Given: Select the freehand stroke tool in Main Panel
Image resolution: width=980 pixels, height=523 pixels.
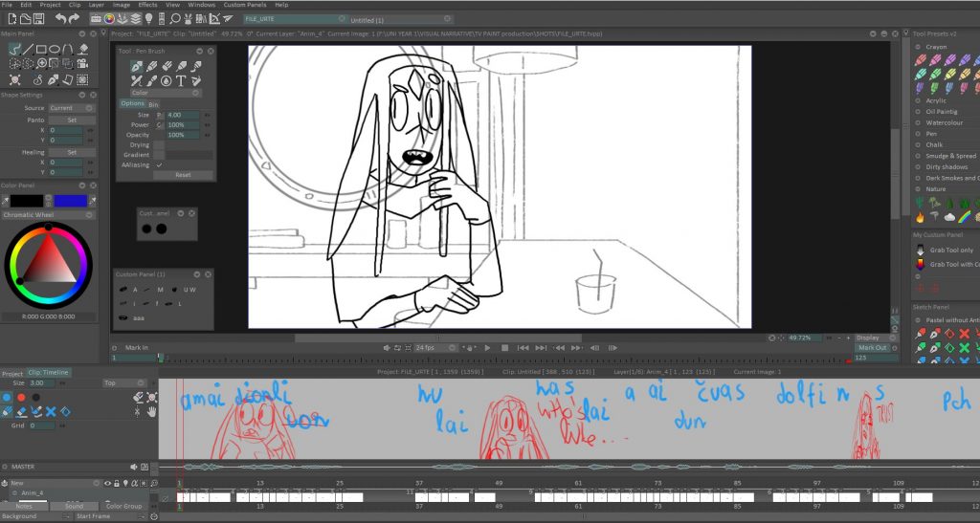Looking at the screenshot, I should click(x=15, y=49).
